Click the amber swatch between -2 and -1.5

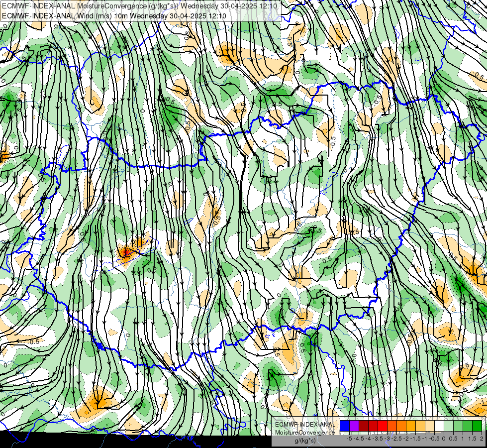coord(411,426)
